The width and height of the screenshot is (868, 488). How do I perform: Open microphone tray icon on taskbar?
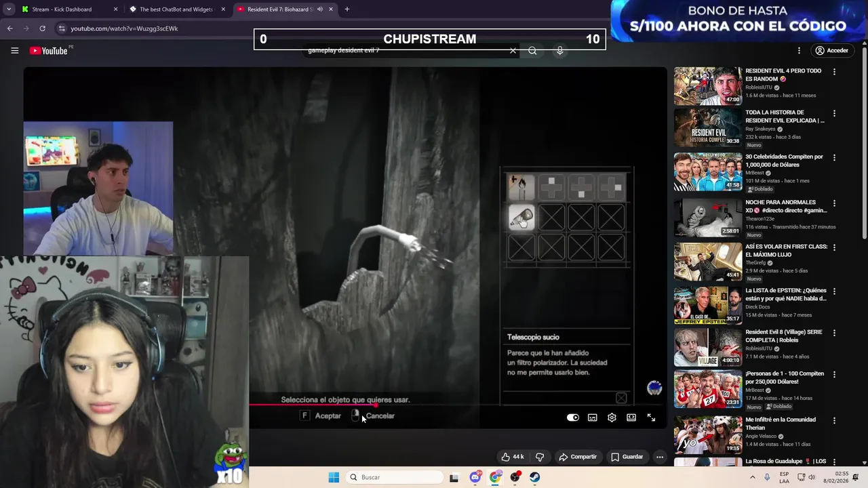(x=767, y=477)
